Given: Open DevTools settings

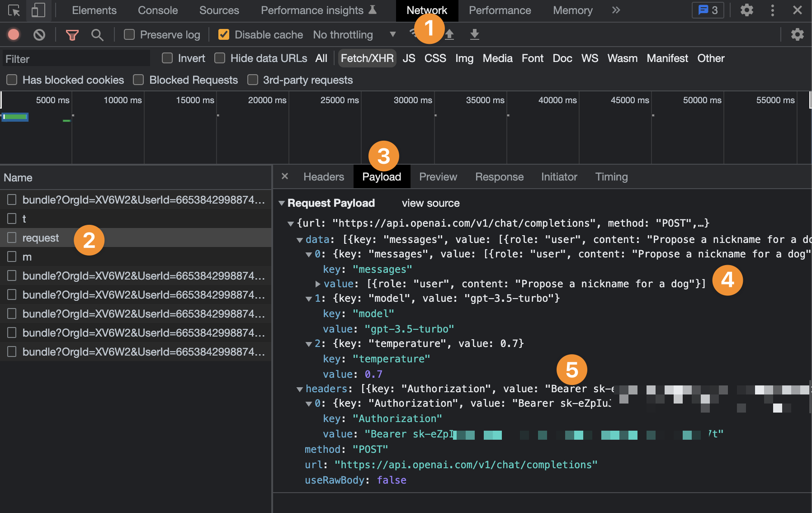Looking at the screenshot, I should coord(746,10).
